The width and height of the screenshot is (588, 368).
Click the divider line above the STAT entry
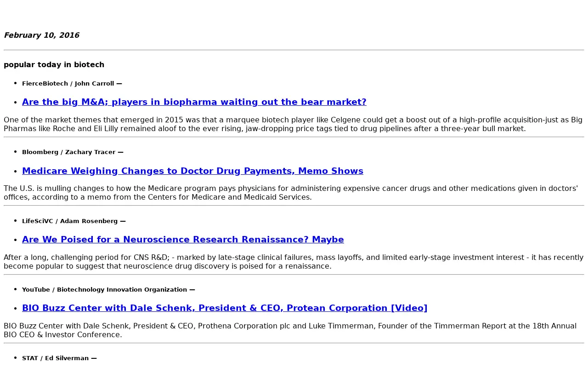294,343
